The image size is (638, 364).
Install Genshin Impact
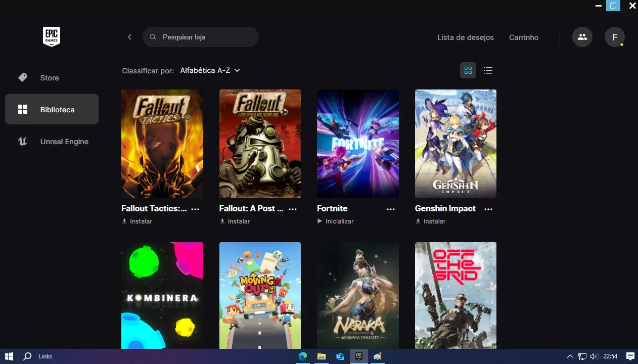pos(430,221)
